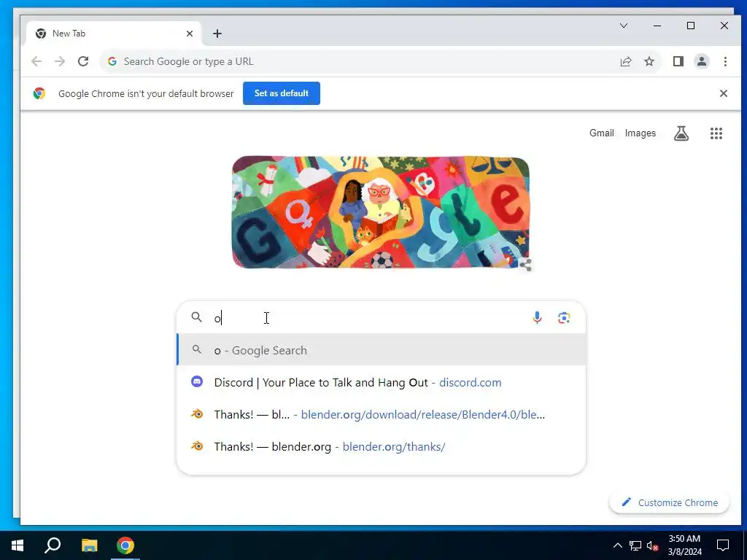
Task: Start voice search with microphone
Action: tap(537, 318)
